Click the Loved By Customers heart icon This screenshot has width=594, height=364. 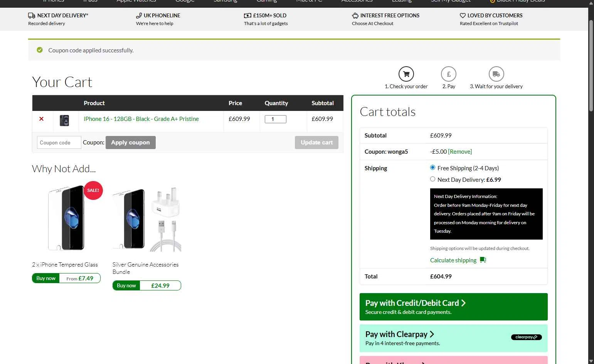tap(463, 15)
